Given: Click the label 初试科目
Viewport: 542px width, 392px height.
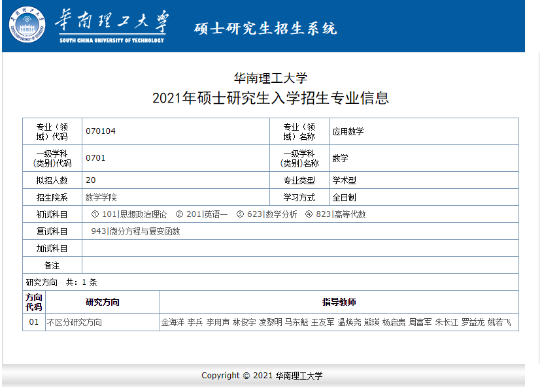Looking at the screenshot, I should [x=52, y=214].
